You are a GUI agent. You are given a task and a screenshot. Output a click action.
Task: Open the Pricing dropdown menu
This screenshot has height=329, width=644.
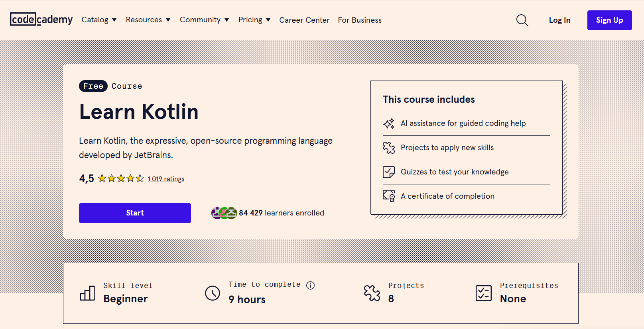click(254, 20)
